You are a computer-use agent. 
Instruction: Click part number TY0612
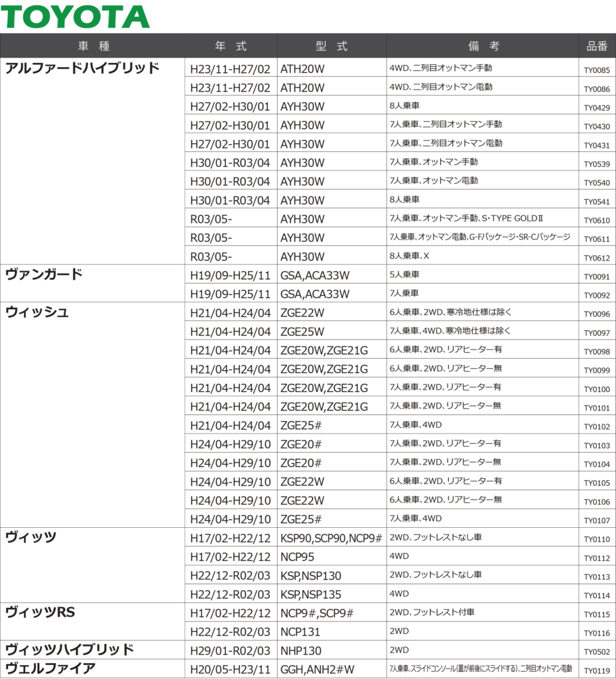pos(597,258)
